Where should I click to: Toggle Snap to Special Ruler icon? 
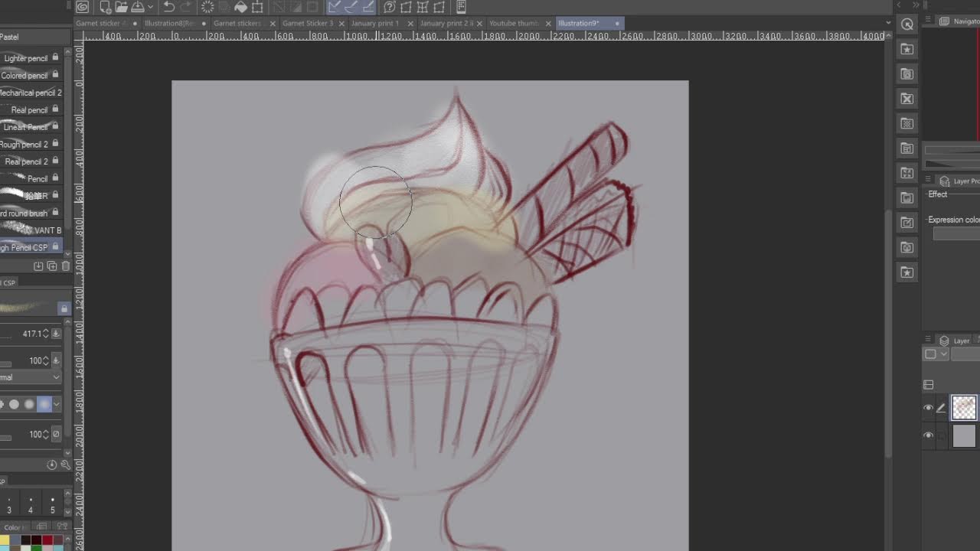click(351, 7)
